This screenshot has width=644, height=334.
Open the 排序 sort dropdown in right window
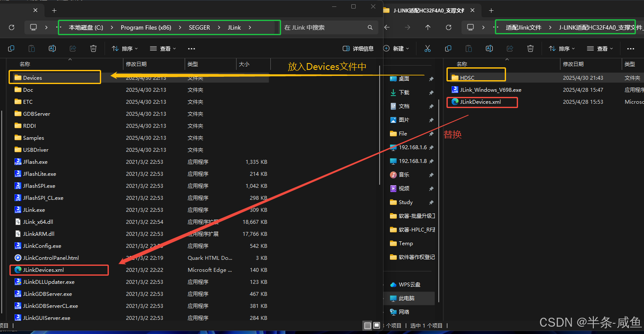pyautogui.click(x=562, y=49)
